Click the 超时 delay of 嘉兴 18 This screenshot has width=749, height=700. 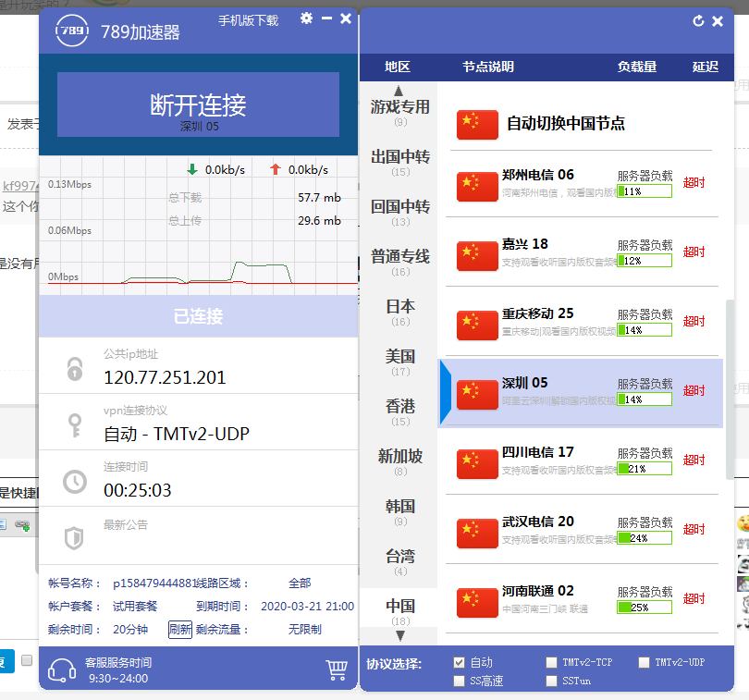click(694, 252)
